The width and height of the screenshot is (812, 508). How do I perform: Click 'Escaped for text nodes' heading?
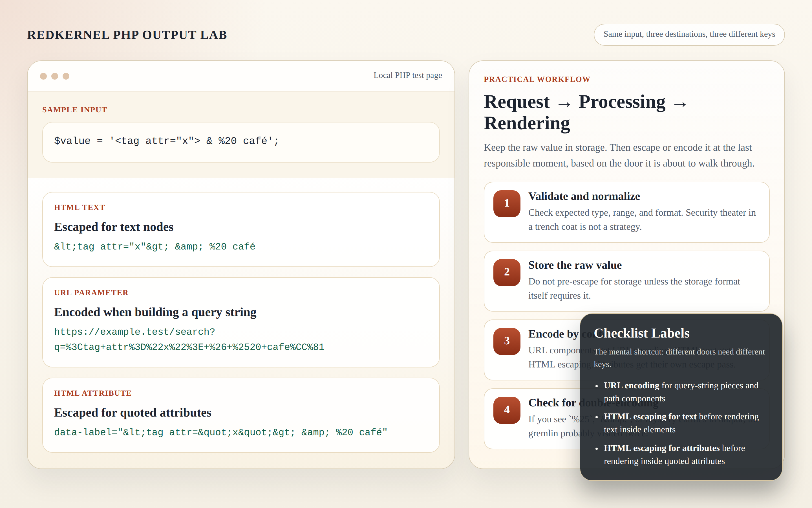pos(114,227)
